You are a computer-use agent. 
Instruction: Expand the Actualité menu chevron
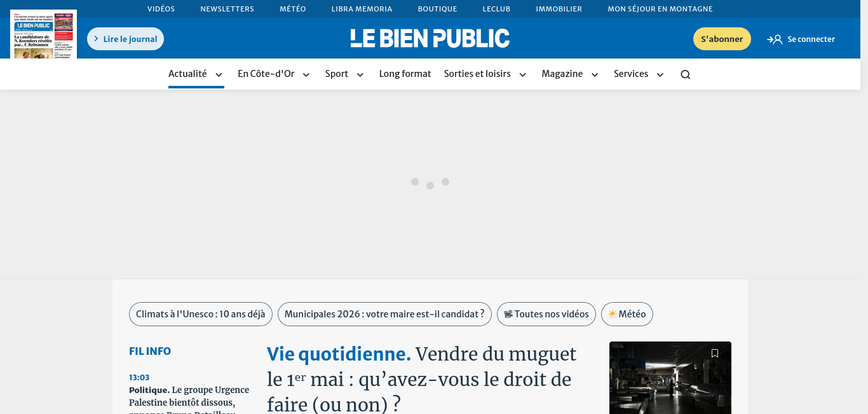(x=219, y=75)
